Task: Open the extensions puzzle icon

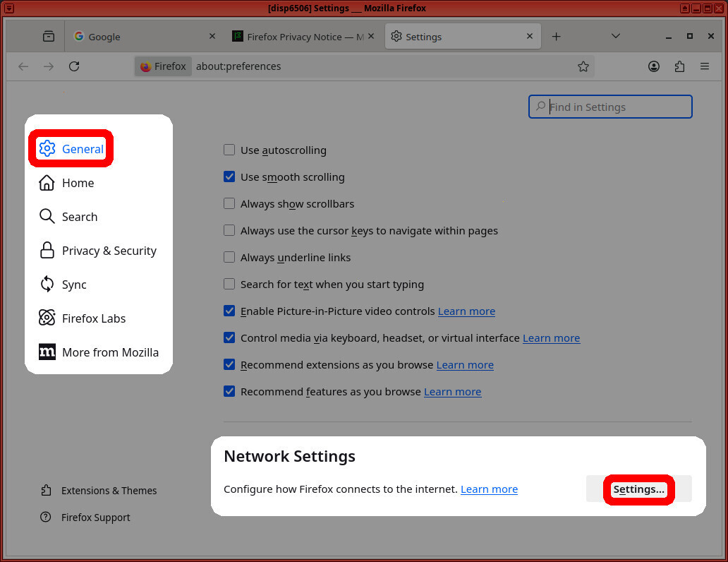Action: click(x=679, y=66)
